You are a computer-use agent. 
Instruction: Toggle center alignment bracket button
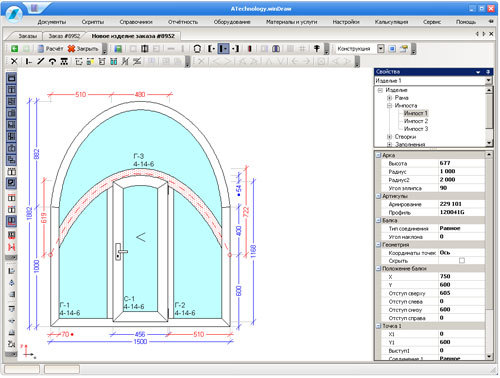pyautogui.click(x=224, y=49)
